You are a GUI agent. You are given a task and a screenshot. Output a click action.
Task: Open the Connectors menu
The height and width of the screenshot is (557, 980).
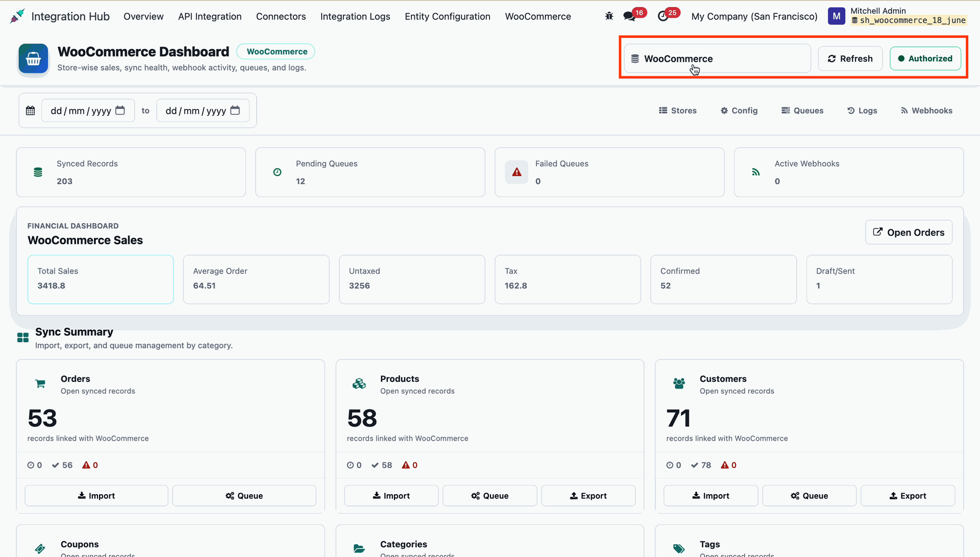tap(281, 16)
